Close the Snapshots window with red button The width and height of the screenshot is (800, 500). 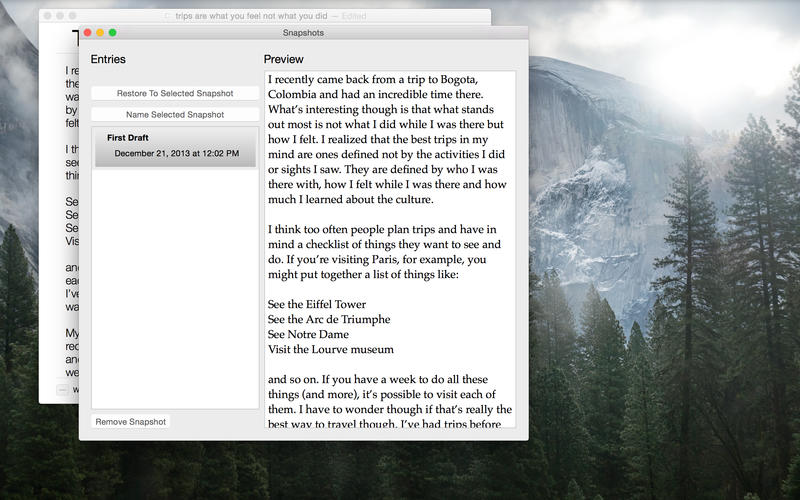[x=88, y=33]
